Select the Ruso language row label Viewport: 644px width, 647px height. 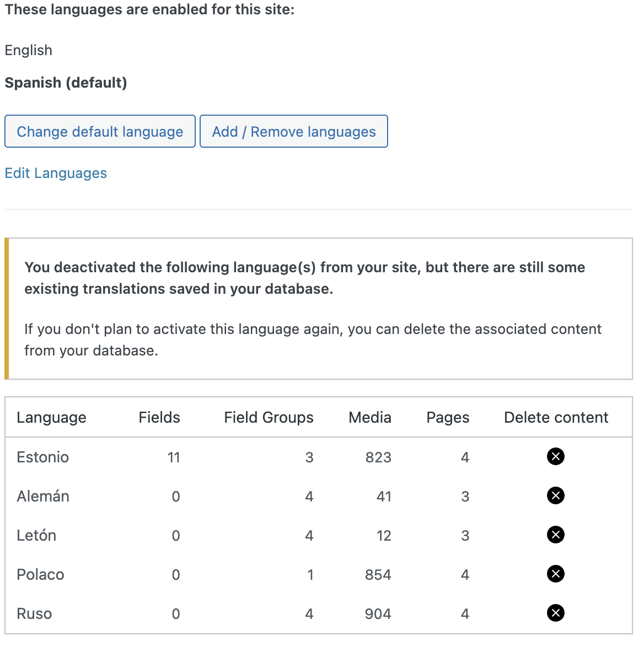[34, 613]
